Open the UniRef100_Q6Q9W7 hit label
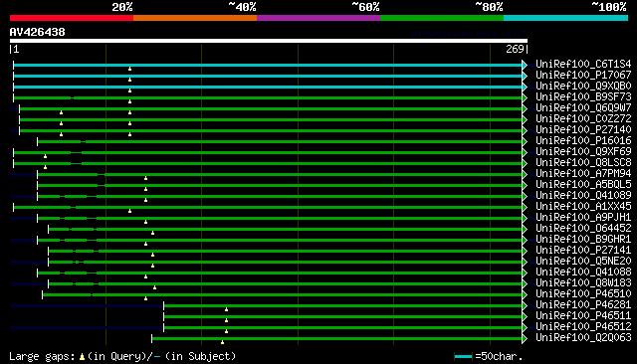The width and height of the screenshot is (637, 364). [583, 108]
